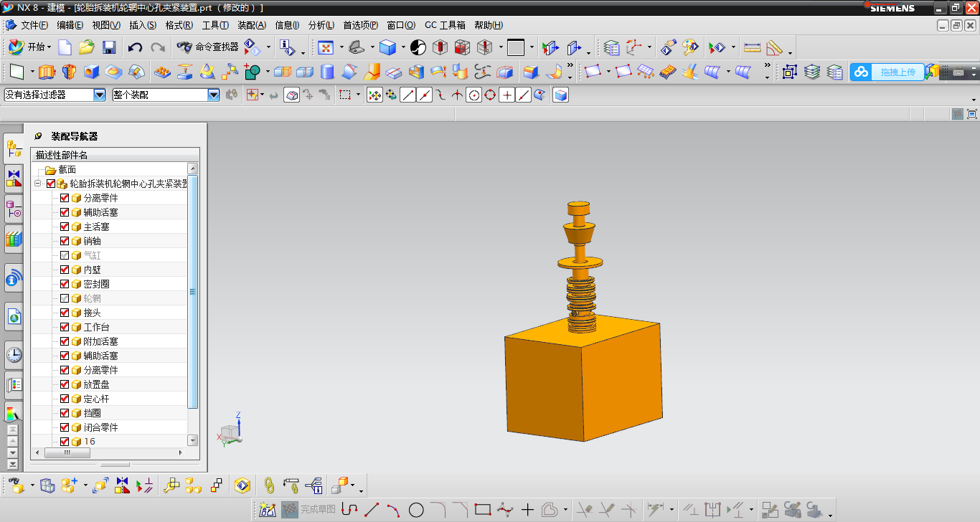The width and height of the screenshot is (980, 522).
Task: Open the History clock sidebar icon
Action: click(14, 354)
